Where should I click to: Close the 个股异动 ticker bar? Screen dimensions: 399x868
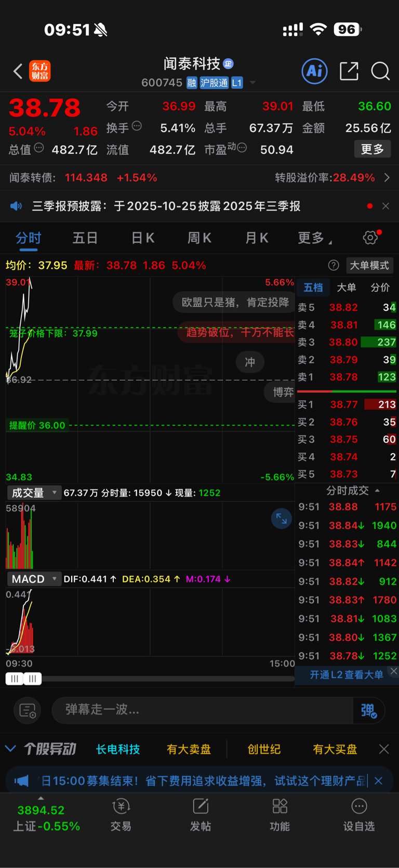pos(384,749)
